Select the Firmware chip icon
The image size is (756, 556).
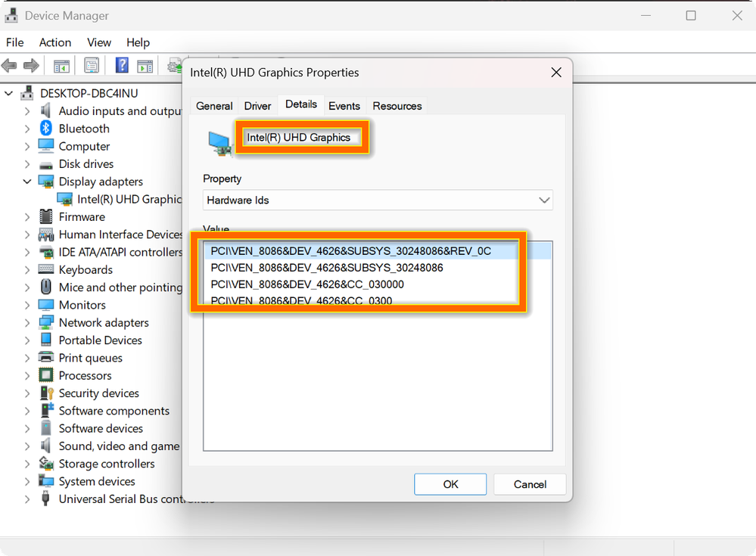[x=46, y=216]
